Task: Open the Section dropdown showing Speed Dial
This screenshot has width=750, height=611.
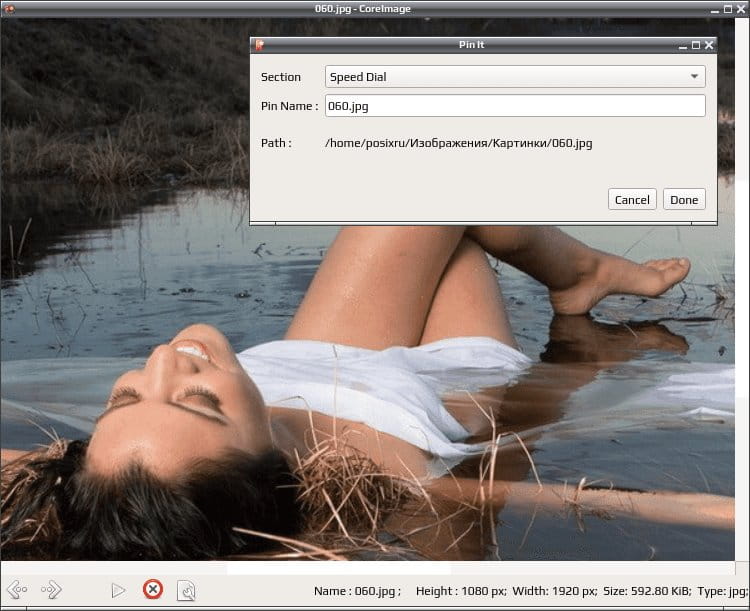Action: click(x=515, y=77)
